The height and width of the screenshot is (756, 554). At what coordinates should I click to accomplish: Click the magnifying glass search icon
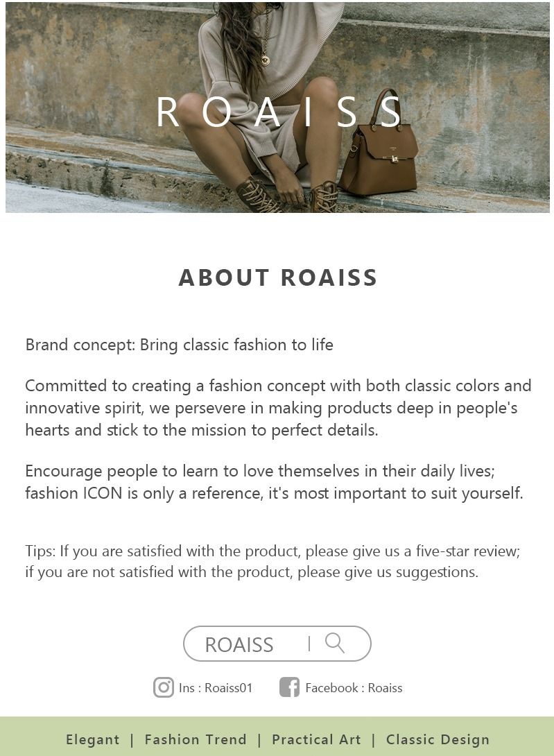point(335,643)
